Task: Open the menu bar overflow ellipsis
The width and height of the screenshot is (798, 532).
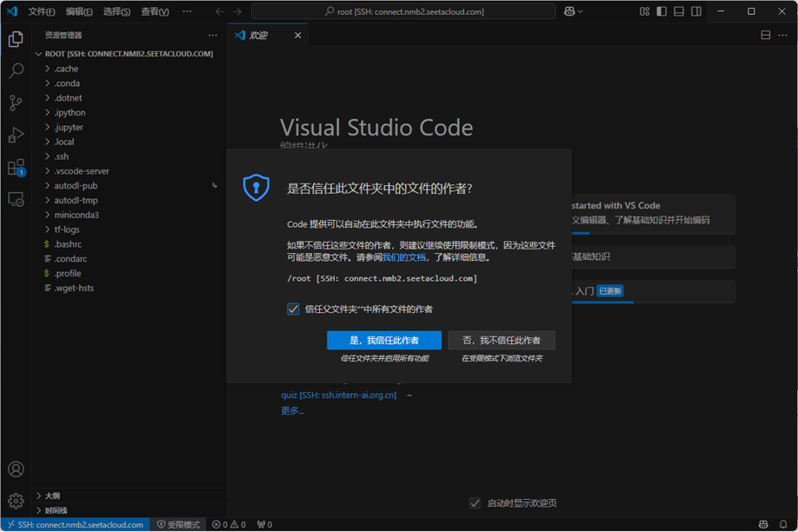Action: [x=187, y=11]
